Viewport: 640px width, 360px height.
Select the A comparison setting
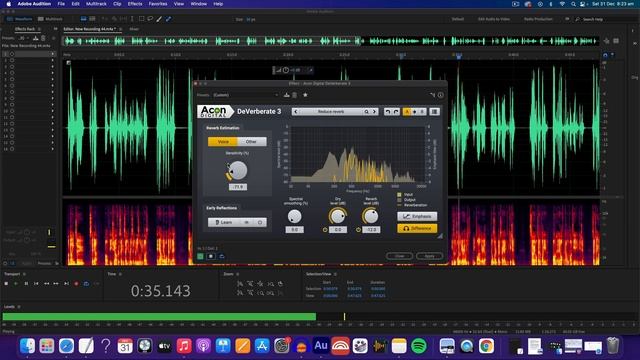pos(407,111)
